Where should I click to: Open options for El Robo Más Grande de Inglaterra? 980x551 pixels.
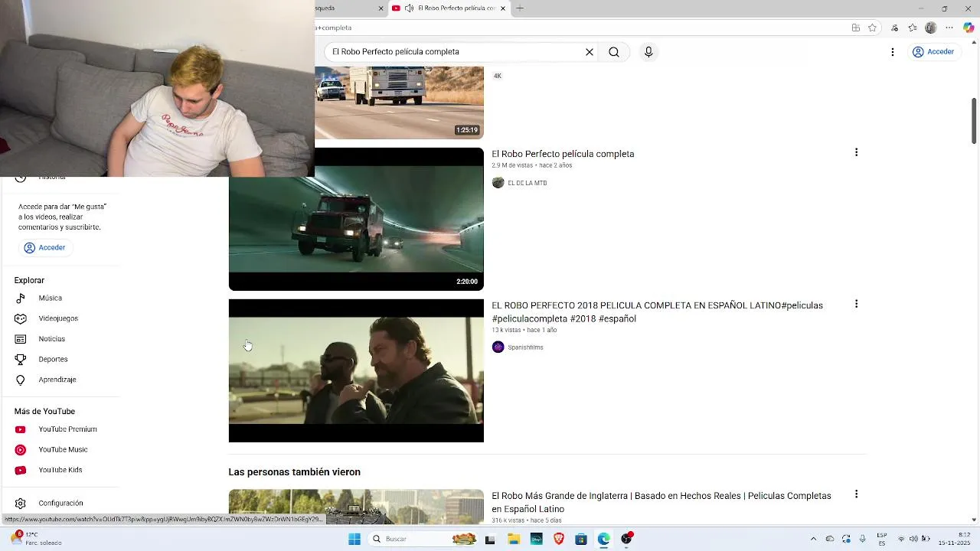point(856,494)
